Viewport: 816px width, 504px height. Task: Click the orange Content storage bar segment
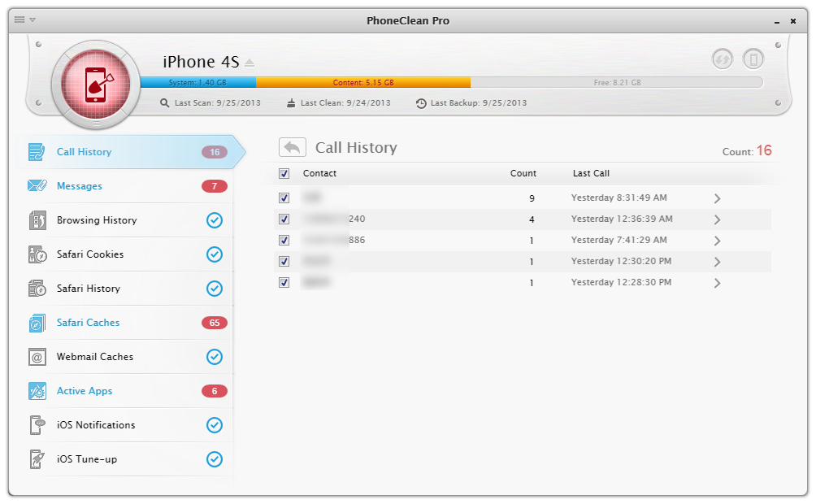coord(362,83)
